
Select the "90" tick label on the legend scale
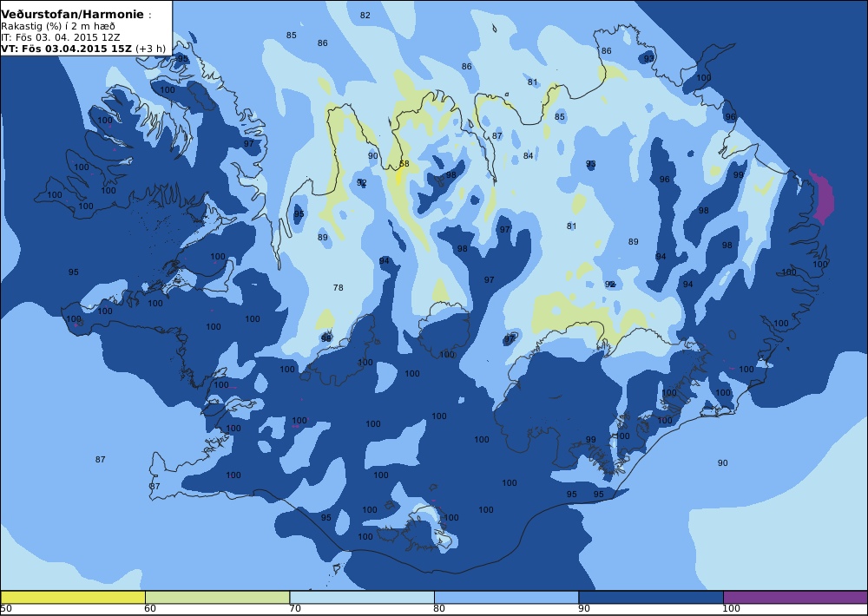pyautogui.click(x=584, y=609)
